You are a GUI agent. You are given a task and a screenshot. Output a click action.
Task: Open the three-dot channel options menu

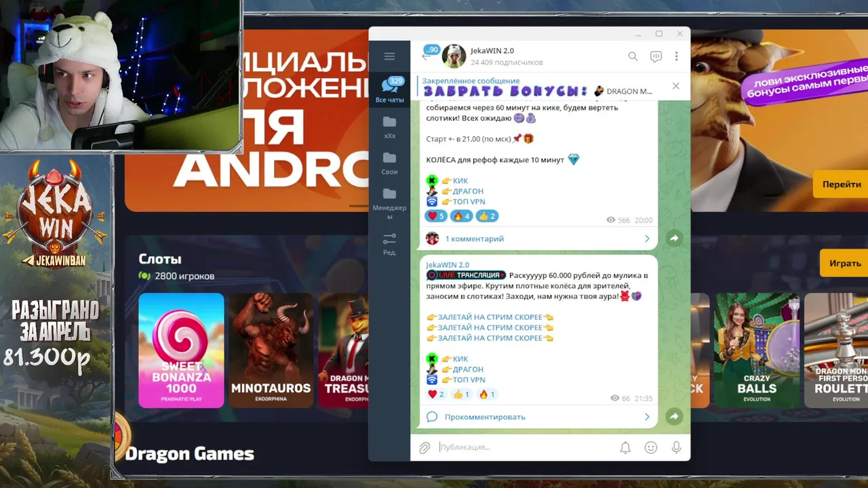(676, 56)
